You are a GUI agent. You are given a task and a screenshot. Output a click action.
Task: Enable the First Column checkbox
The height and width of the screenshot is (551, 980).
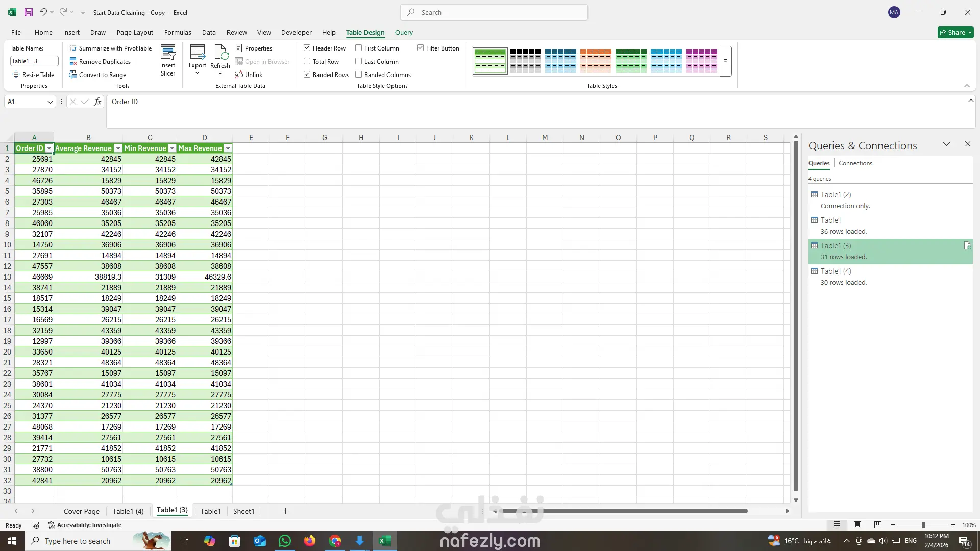coord(359,48)
